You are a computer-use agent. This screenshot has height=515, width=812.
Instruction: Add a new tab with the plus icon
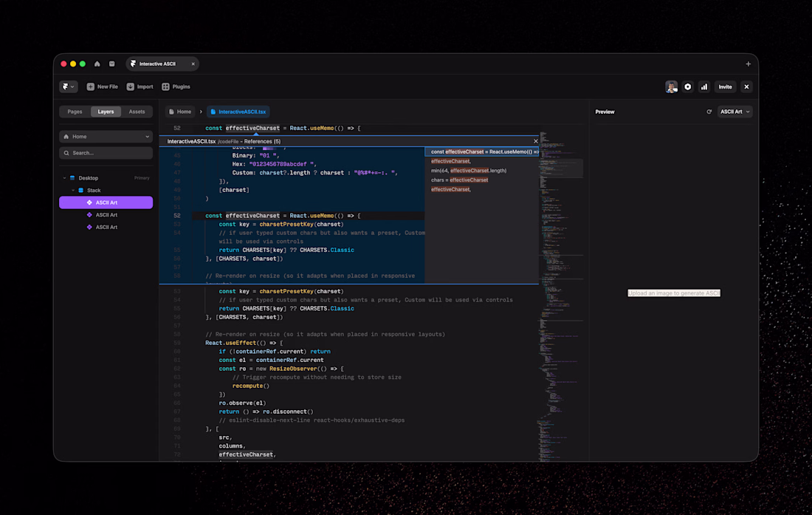[748, 64]
